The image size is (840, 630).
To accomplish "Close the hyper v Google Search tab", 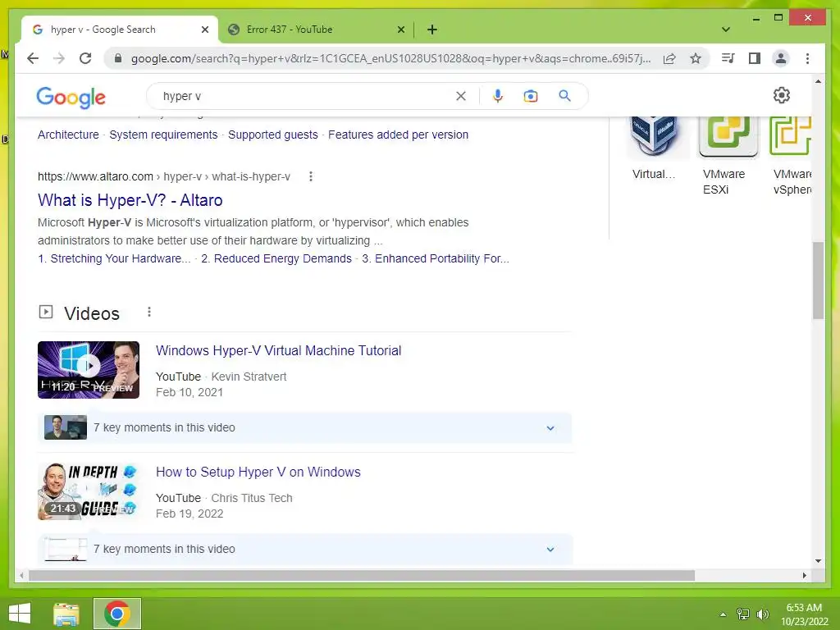I will coord(204,30).
